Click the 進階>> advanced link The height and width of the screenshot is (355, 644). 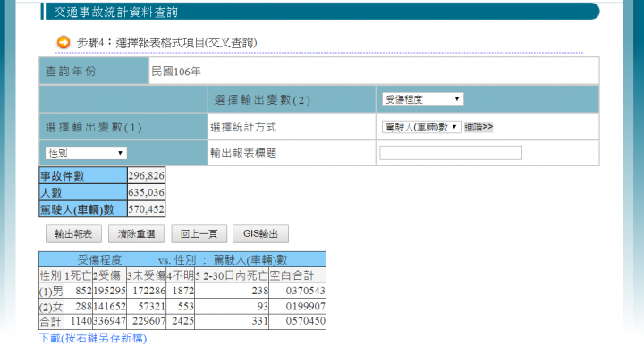coord(478,127)
